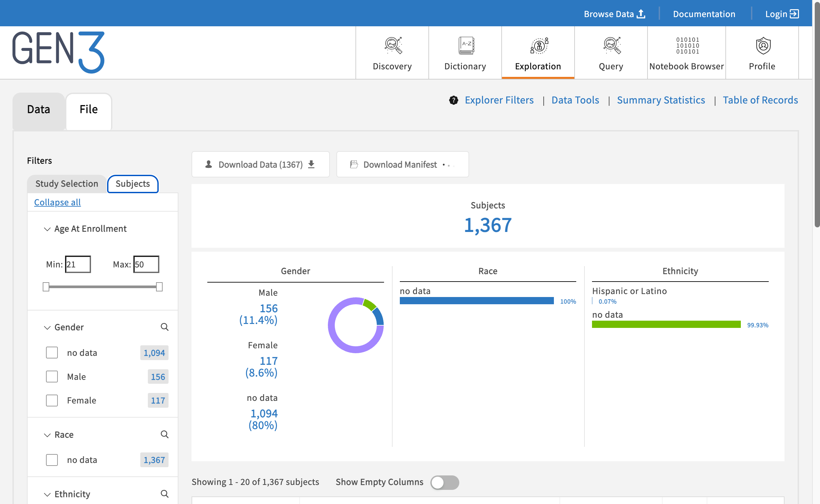The image size is (820, 504).
Task: Click the 1,094 count badge in Gender filter
Action: 154,353
